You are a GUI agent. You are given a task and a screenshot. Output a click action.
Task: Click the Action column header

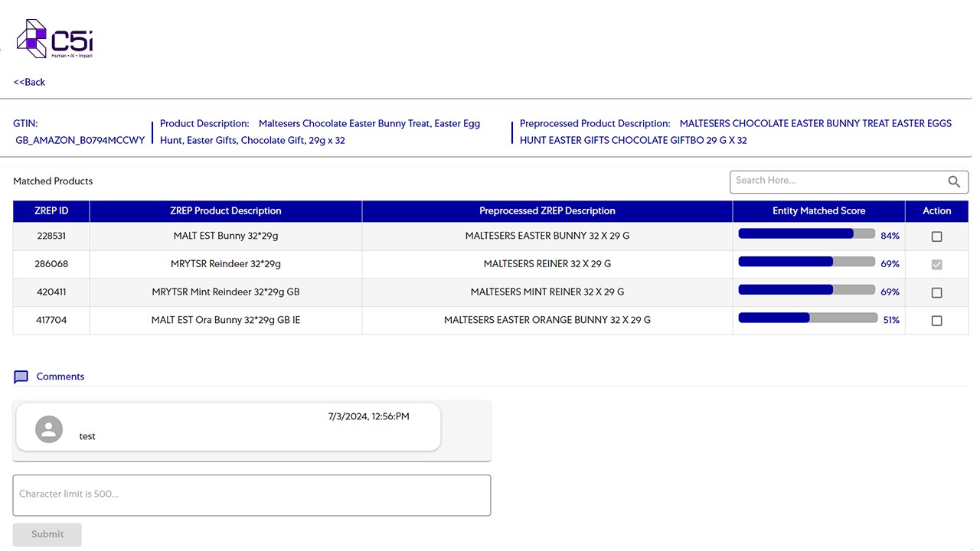(937, 211)
